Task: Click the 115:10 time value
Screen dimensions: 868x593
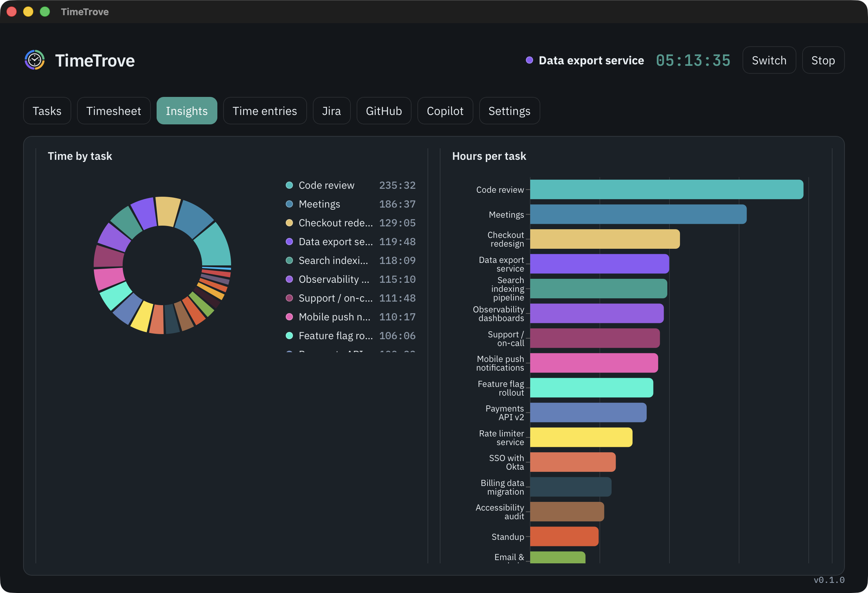Action: click(x=397, y=279)
